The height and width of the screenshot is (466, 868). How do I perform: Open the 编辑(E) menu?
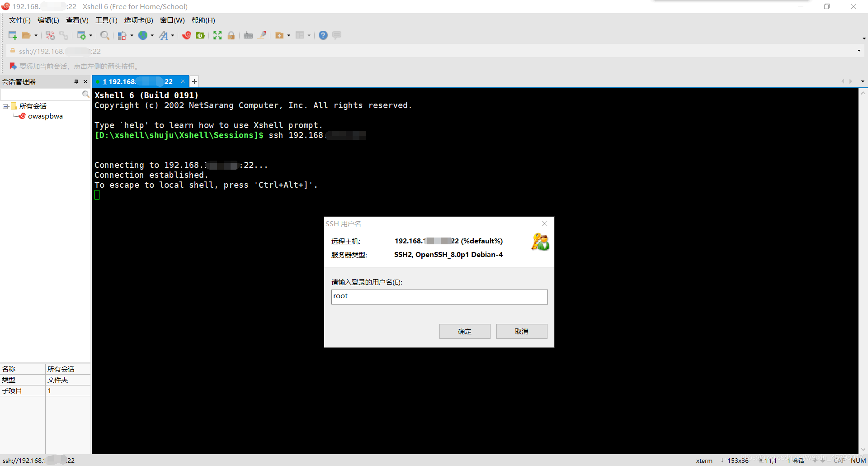click(x=48, y=20)
